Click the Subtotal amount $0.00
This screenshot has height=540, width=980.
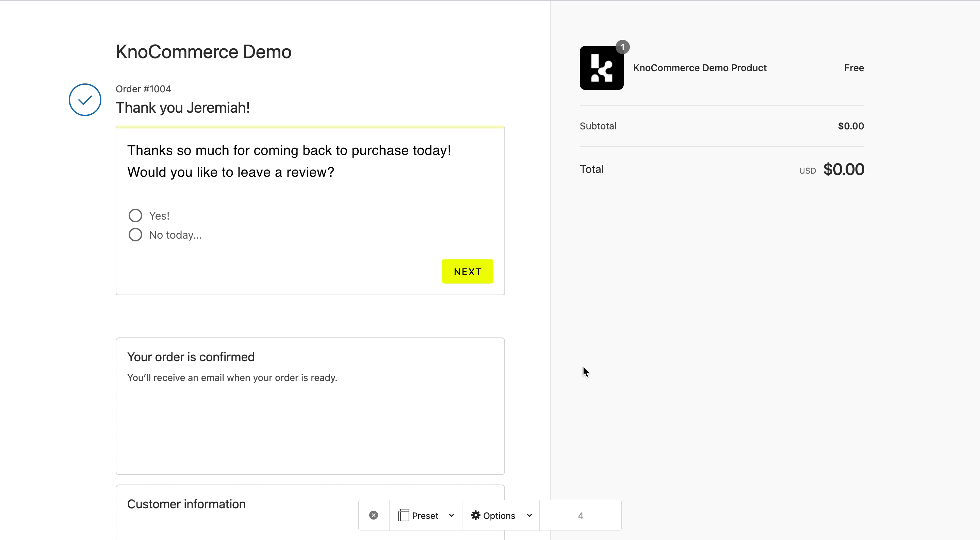pos(851,126)
